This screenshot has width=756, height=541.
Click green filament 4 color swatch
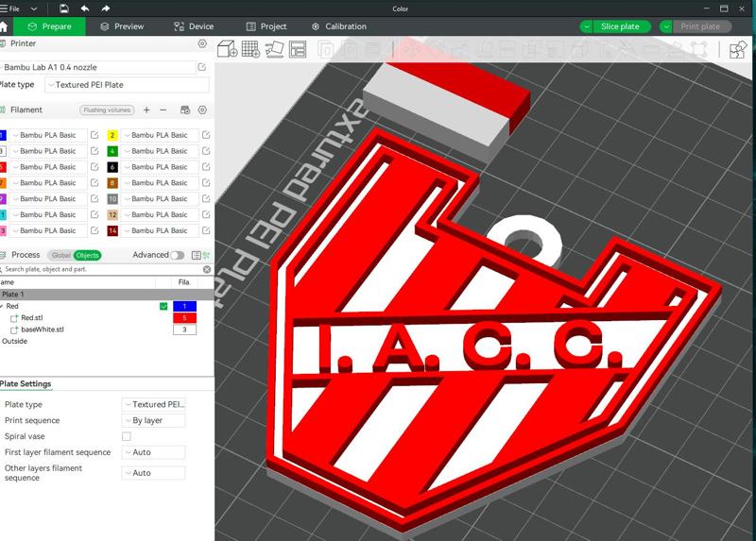[x=112, y=151]
